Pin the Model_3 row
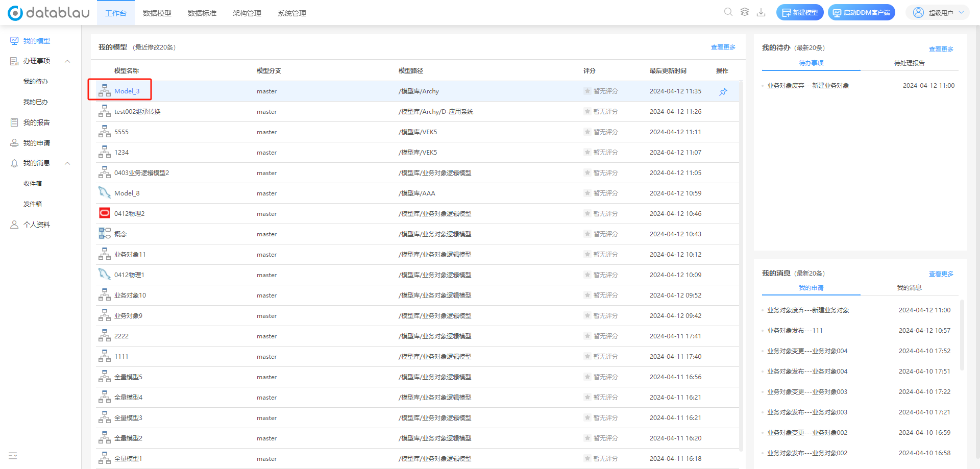The height and width of the screenshot is (469, 980). [x=723, y=92]
